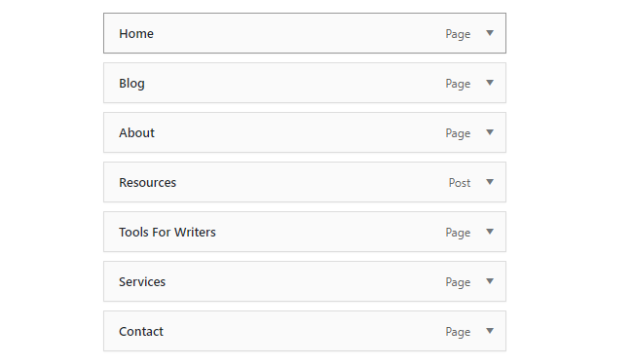This screenshot has width=633, height=364.
Task: Select the Contact menu item title
Action: click(x=141, y=331)
